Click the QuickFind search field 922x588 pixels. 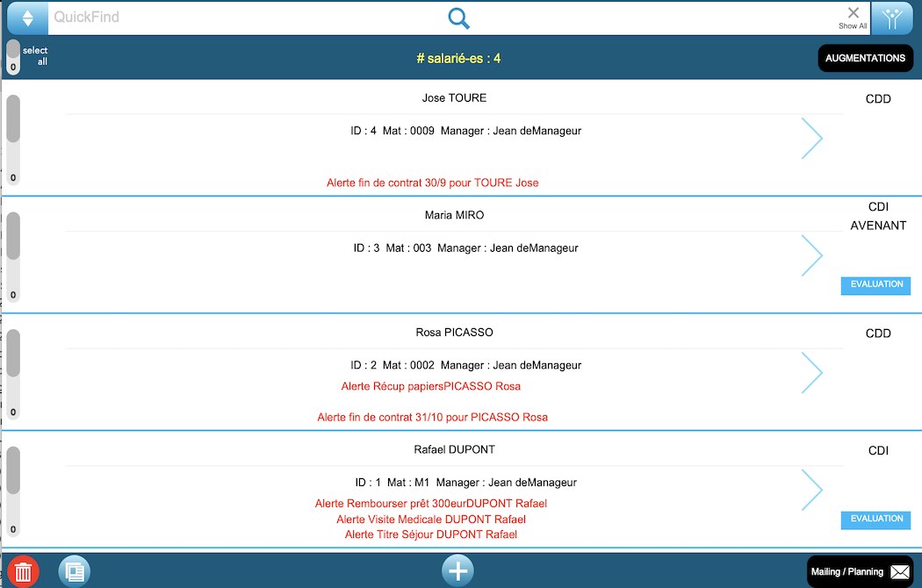point(246,18)
